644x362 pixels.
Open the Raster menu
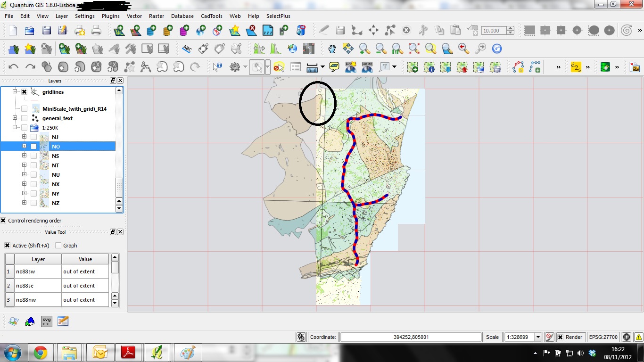coord(157,16)
